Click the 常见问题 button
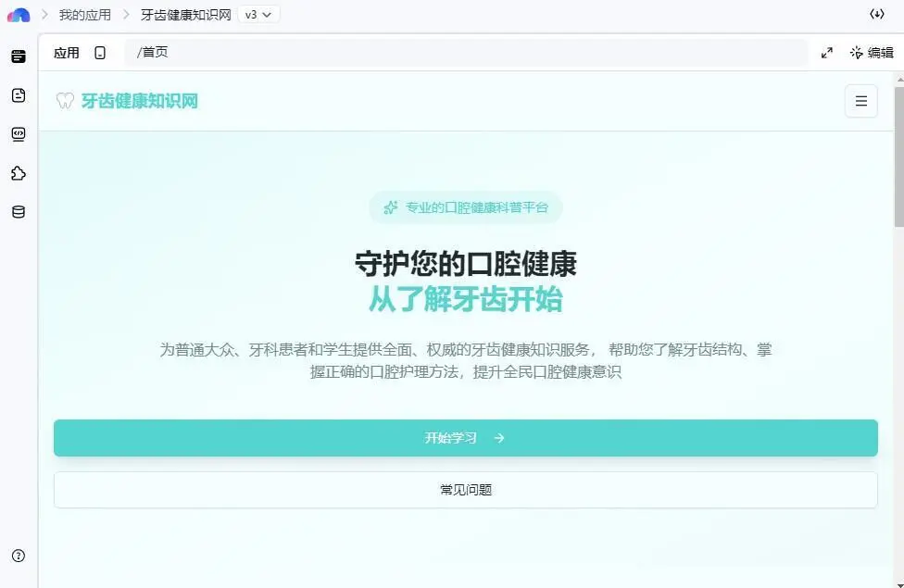904x588 pixels. (x=466, y=489)
